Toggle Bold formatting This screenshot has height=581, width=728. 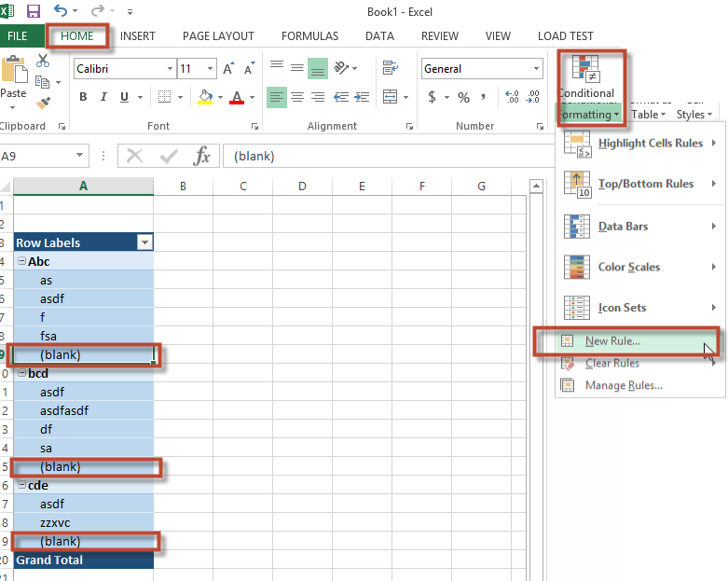83,97
